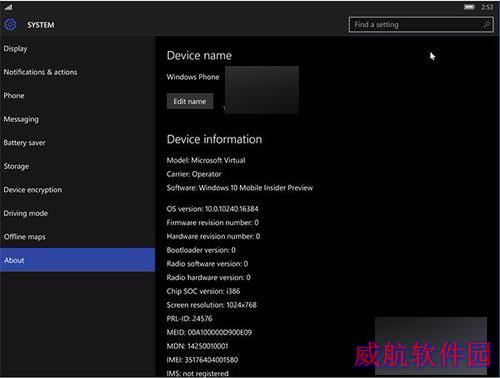Click OS version 10.0.10240.16384 line
500x378 pixels.
212,209
